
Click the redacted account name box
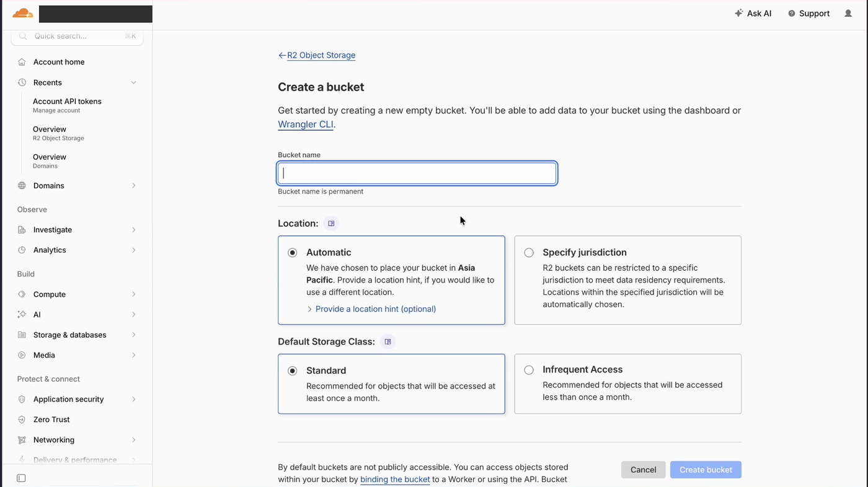tap(95, 14)
